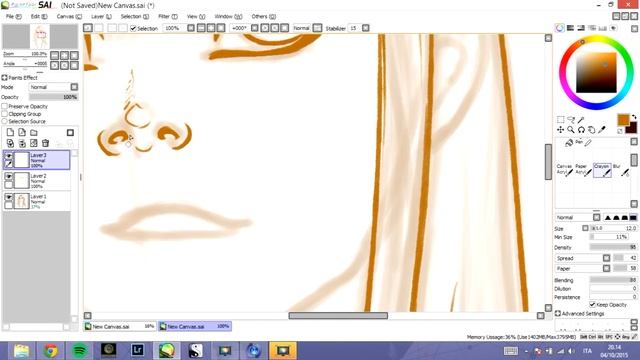This screenshot has width=640, height=360.
Task: Select the Lasso tool
Action: (x=571, y=120)
